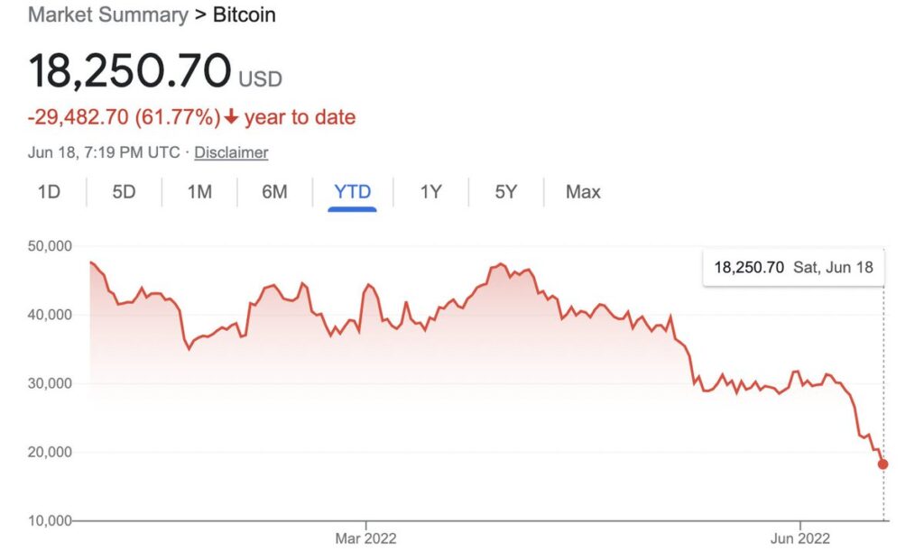Open the 5Y chart range

[506, 191]
